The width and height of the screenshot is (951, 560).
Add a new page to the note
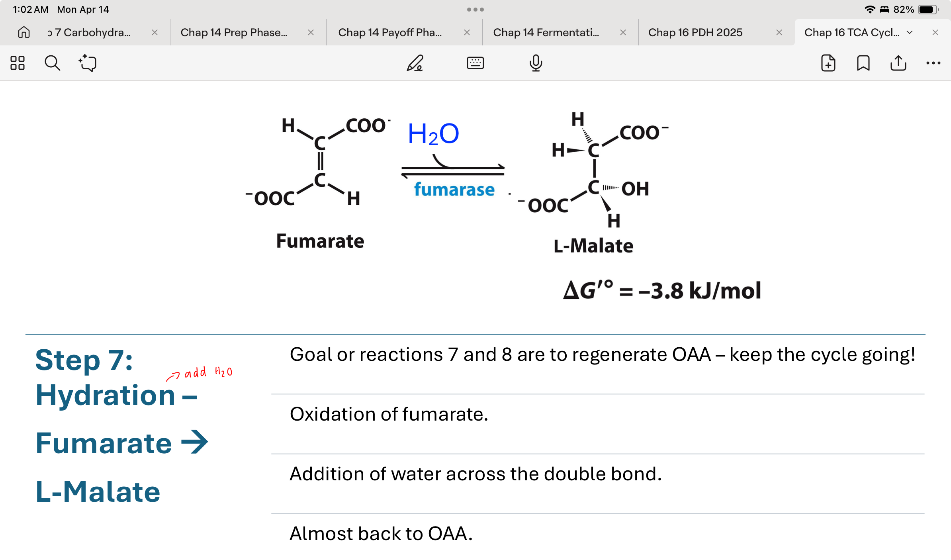point(828,63)
